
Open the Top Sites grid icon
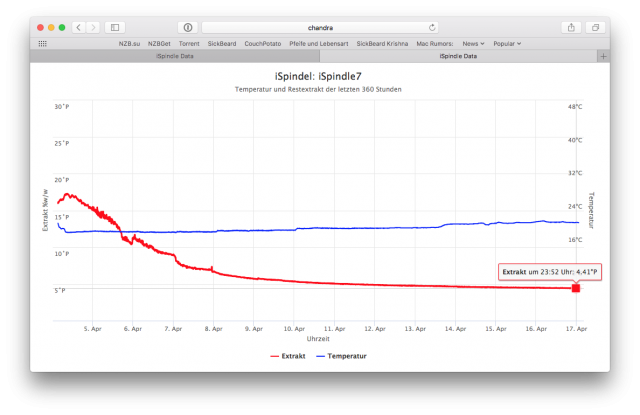coord(42,44)
